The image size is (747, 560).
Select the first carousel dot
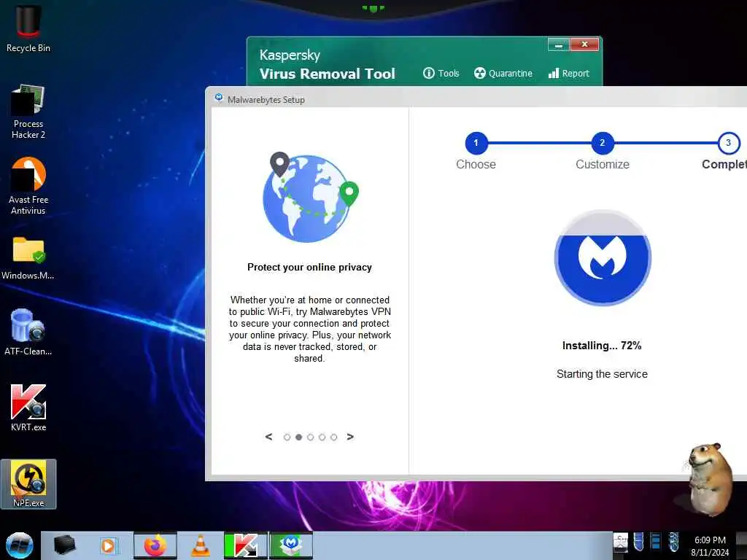(x=287, y=437)
